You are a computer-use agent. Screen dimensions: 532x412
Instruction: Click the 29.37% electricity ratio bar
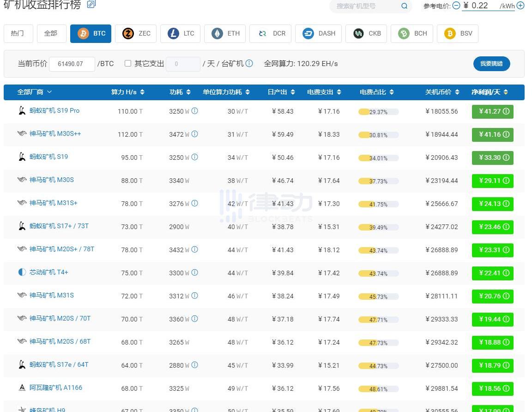click(x=378, y=112)
